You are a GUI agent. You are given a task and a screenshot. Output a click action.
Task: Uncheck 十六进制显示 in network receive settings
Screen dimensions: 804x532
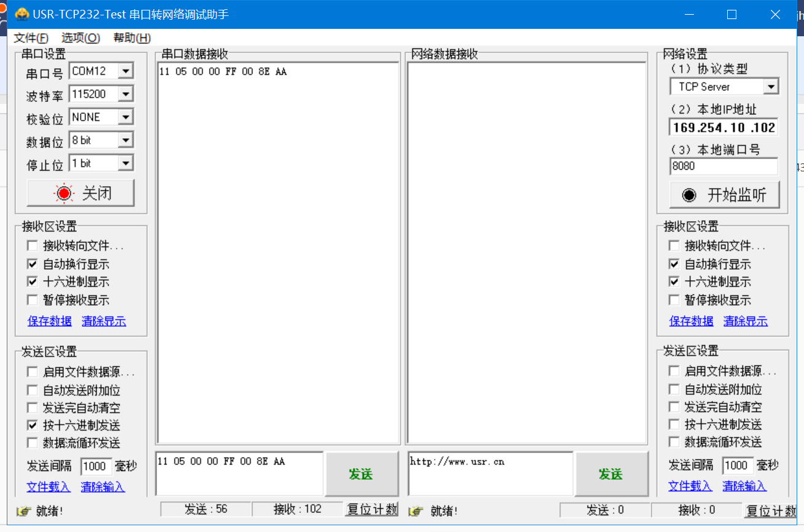[674, 282]
